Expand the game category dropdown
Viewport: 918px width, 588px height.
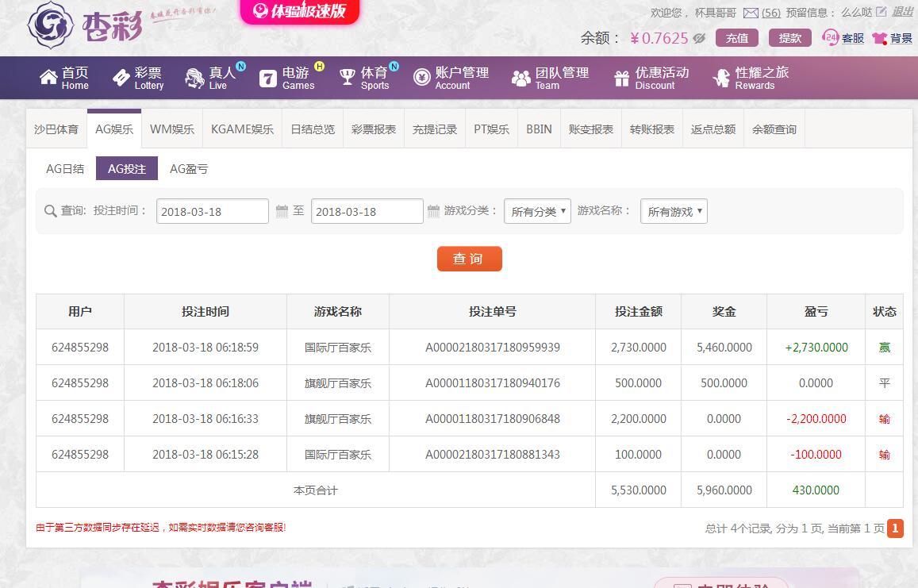(x=537, y=211)
